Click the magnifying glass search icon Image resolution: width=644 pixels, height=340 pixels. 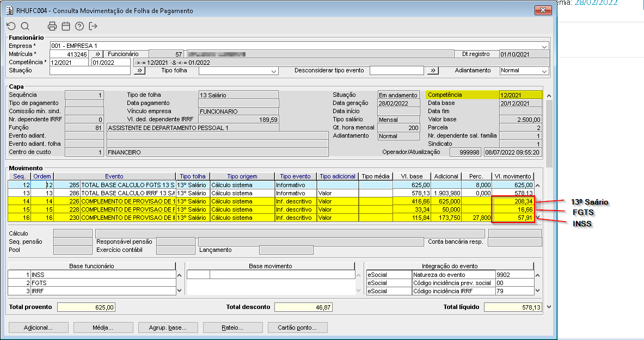(25, 26)
